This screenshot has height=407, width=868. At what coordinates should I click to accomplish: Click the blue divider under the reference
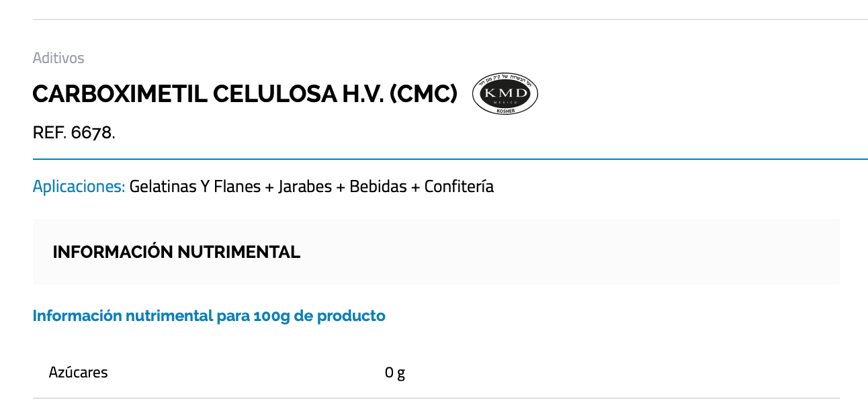click(450, 159)
